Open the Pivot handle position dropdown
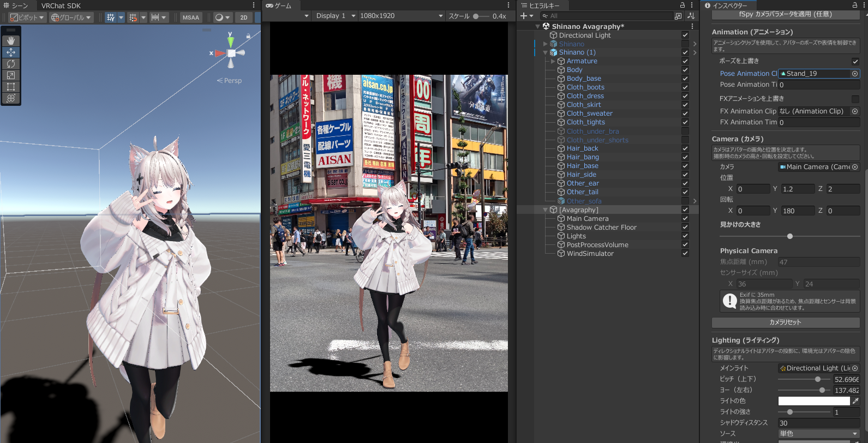Image resolution: width=868 pixels, height=443 pixels. (27, 17)
